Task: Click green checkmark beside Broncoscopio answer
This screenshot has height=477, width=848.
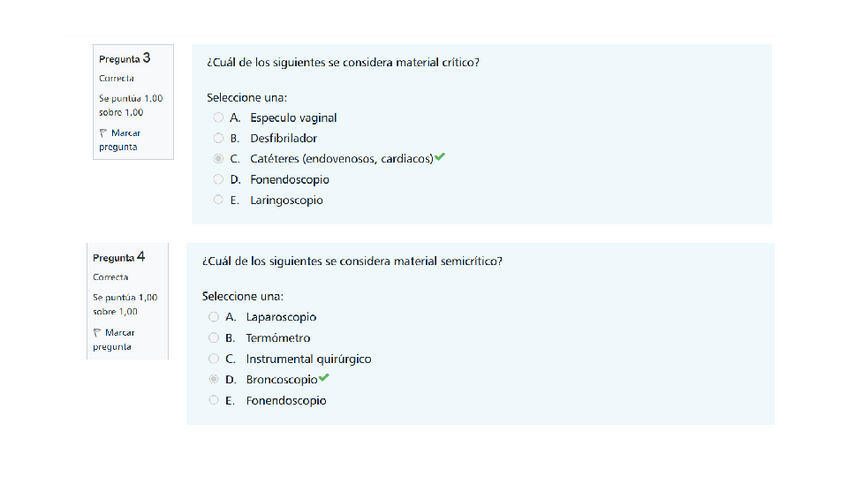Action: click(324, 378)
